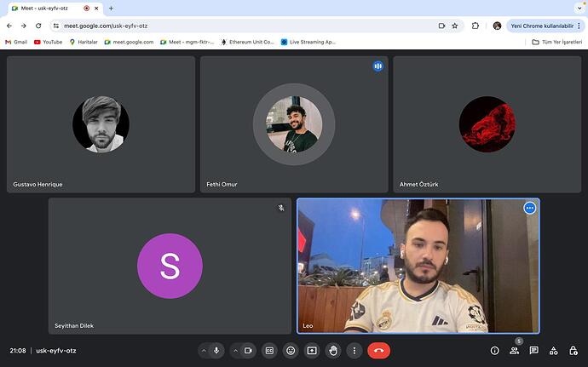Click the muted mic icon on Seyithan Dilek's tile
This screenshot has width=588, height=367.
281,208
